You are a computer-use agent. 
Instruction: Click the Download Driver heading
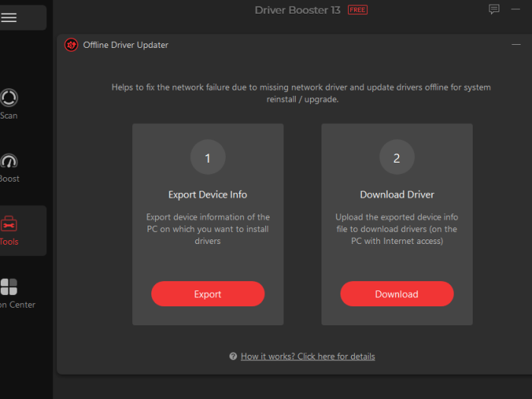(x=397, y=195)
